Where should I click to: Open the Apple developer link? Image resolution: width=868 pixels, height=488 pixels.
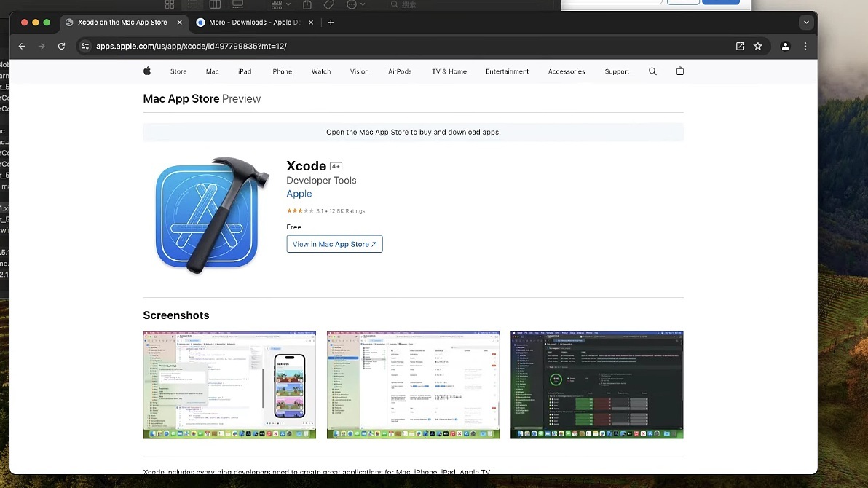pyautogui.click(x=299, y=194)
